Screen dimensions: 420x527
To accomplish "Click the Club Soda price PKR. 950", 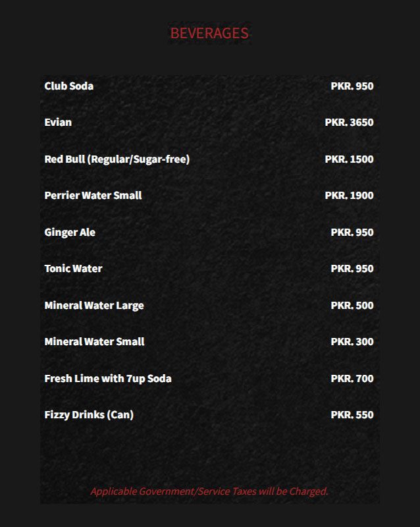I will point(352,86).
